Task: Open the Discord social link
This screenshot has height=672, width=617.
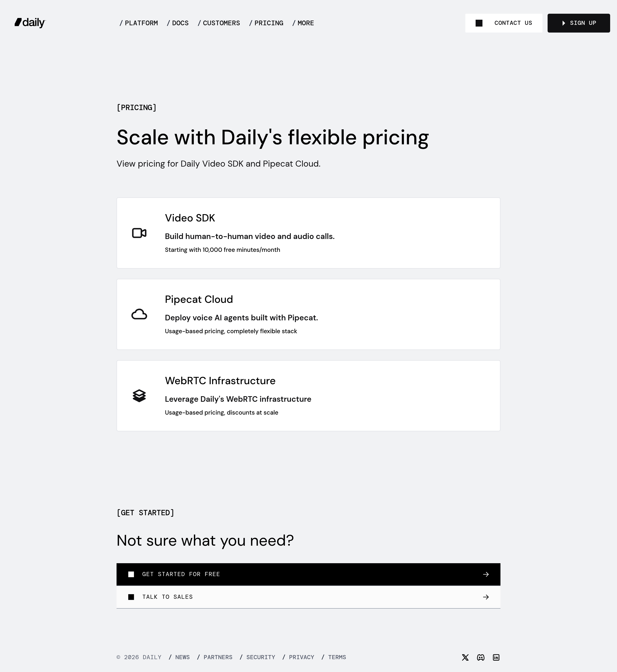Action: coord(481,657)
